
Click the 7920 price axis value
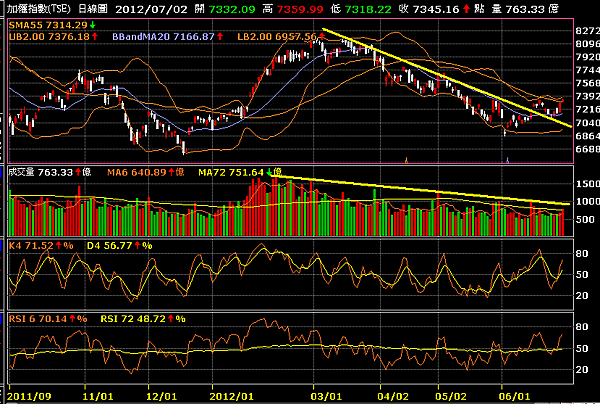587,57
